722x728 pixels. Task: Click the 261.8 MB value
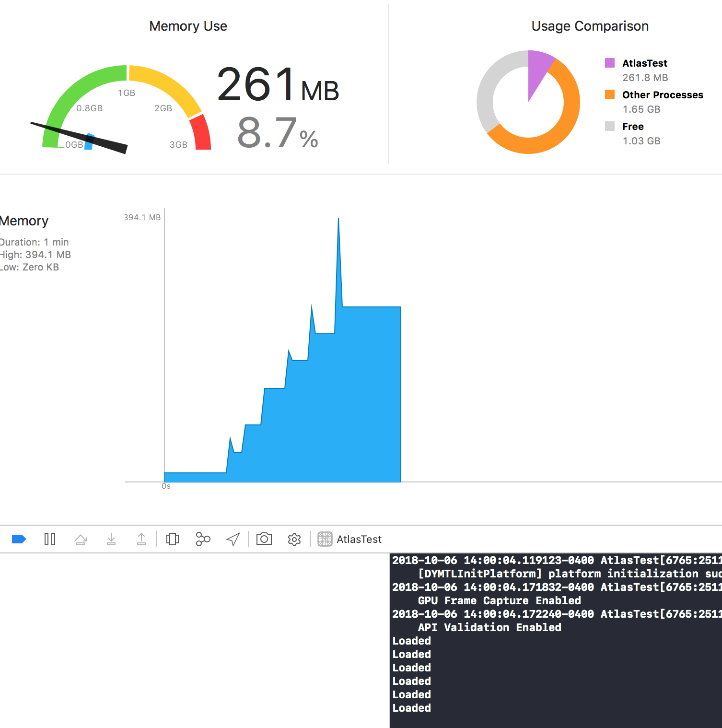(645, 78)
